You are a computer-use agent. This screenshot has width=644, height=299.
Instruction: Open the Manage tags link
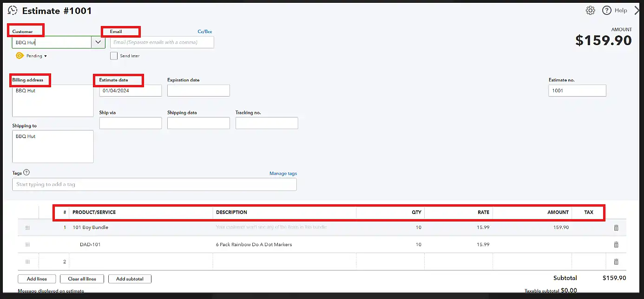coord(283,174)
